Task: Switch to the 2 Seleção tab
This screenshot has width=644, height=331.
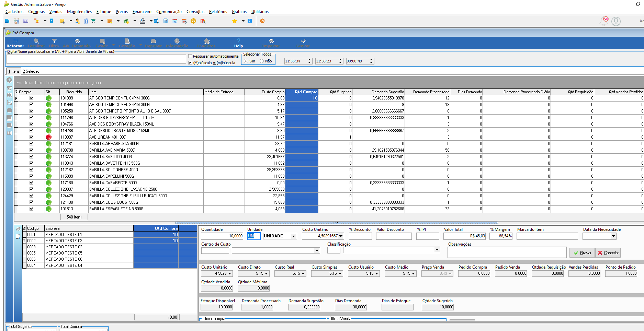Action: click(31, 71)
